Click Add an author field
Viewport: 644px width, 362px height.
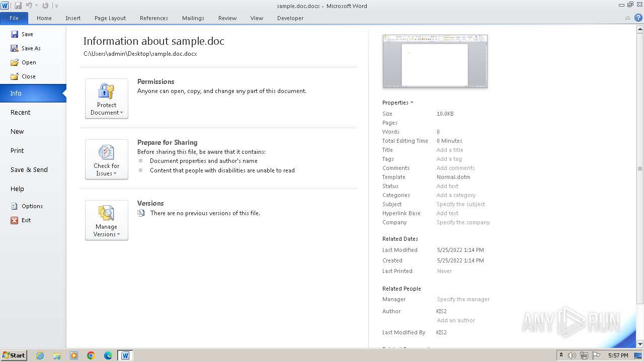[x=456, y=320]
